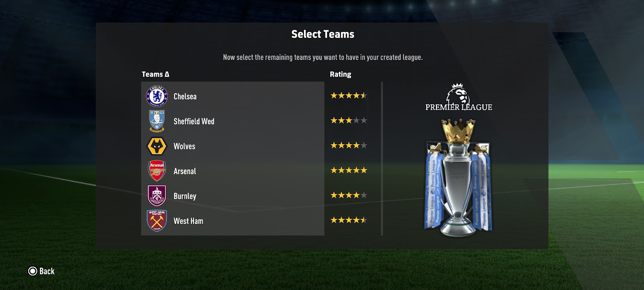Select Chelsea team name in list
Viewport: 644px width, 290px height.
pyautogui.click(x=185, y=96)
